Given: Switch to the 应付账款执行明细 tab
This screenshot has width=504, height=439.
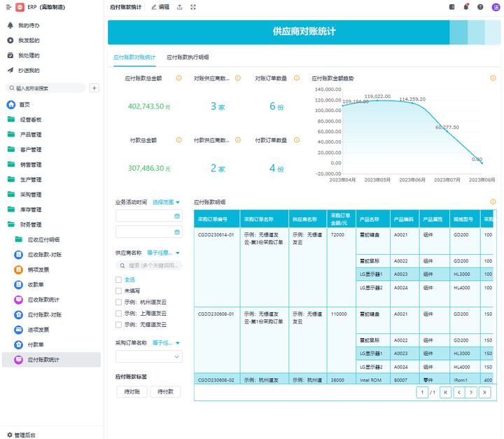Looking at the screenshot, I should tap(188, 57).
